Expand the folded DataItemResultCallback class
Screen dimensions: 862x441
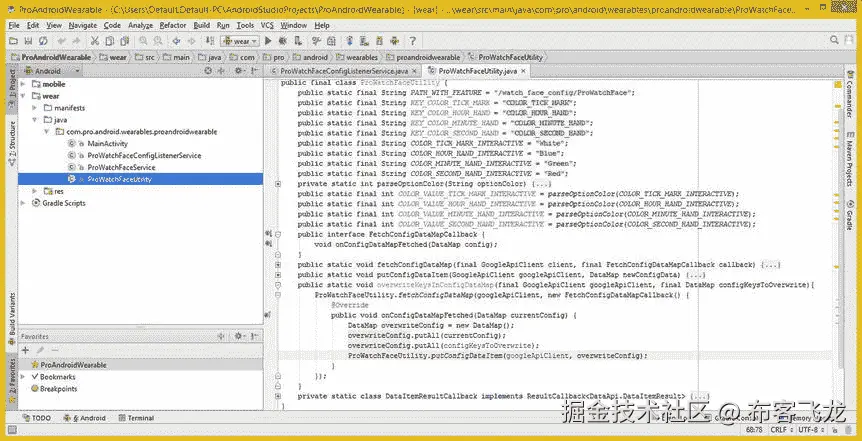pos(278,396)
